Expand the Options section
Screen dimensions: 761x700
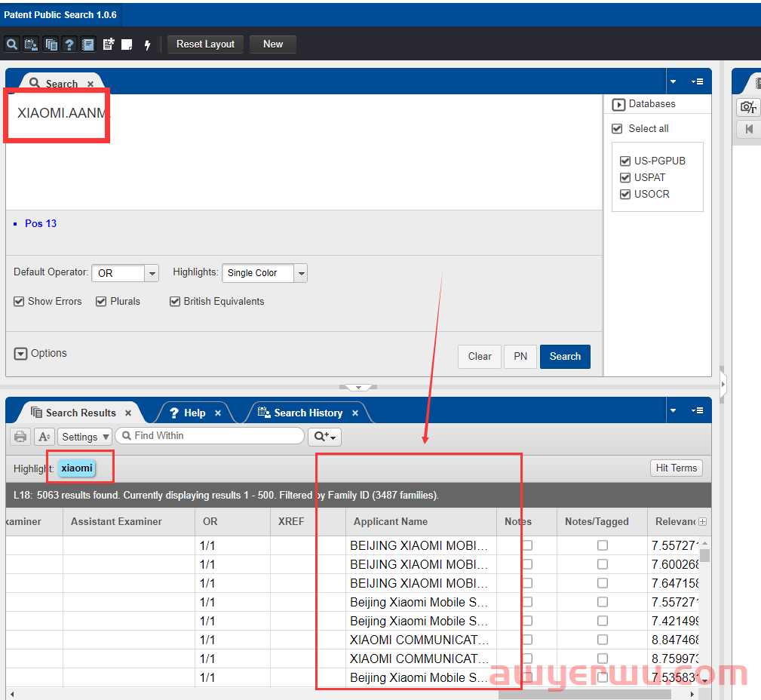pos(20,354)
